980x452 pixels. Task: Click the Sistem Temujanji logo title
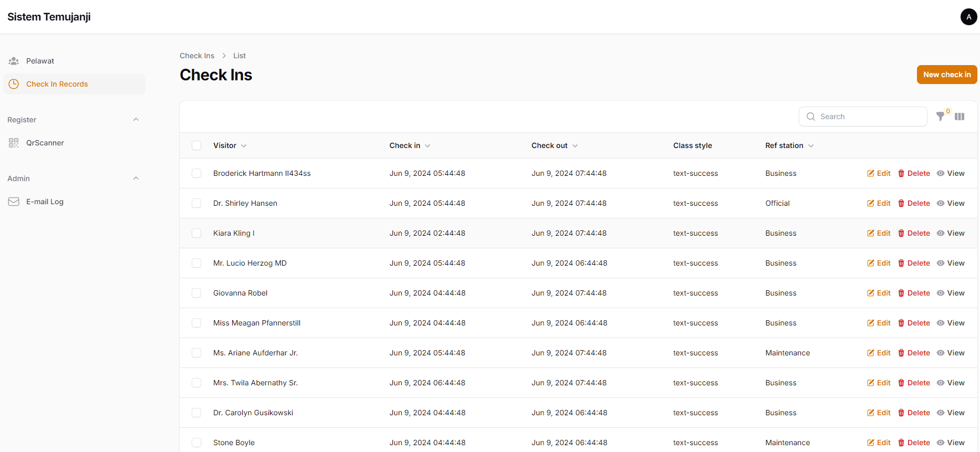coord(49,17)
